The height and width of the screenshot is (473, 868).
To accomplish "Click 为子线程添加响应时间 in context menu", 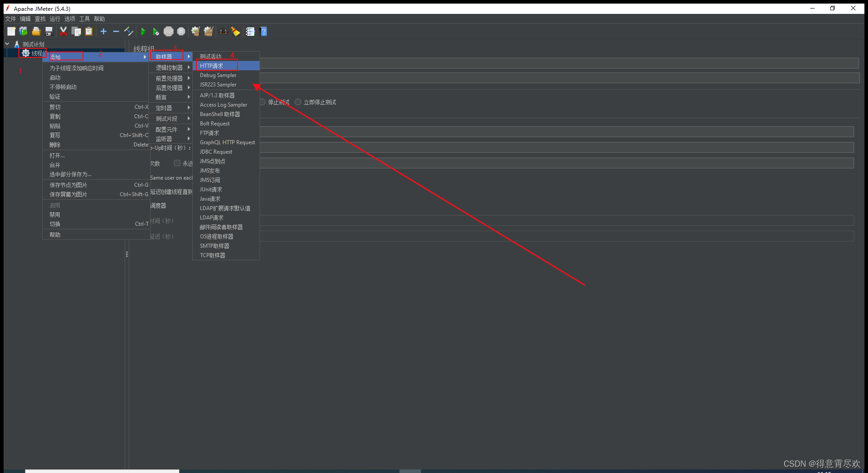I will pyautogui.click(x=96, y=68).
